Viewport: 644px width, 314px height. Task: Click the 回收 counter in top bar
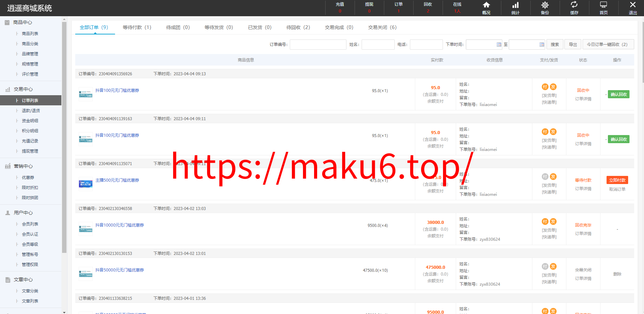428,8
